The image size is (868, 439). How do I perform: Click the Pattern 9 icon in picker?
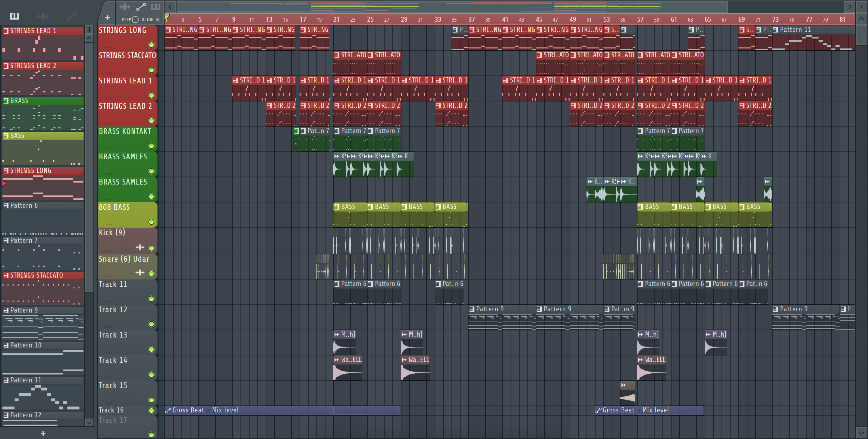[6, 310]
